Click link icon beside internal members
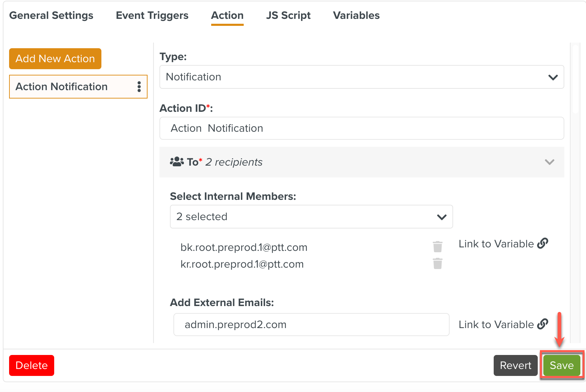 (542, 244)
